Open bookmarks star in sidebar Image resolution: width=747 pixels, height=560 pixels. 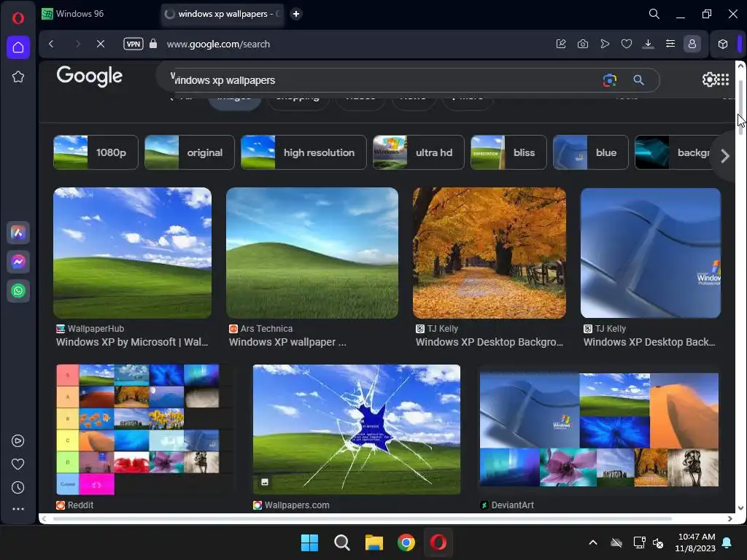click(x=18, y=77)
